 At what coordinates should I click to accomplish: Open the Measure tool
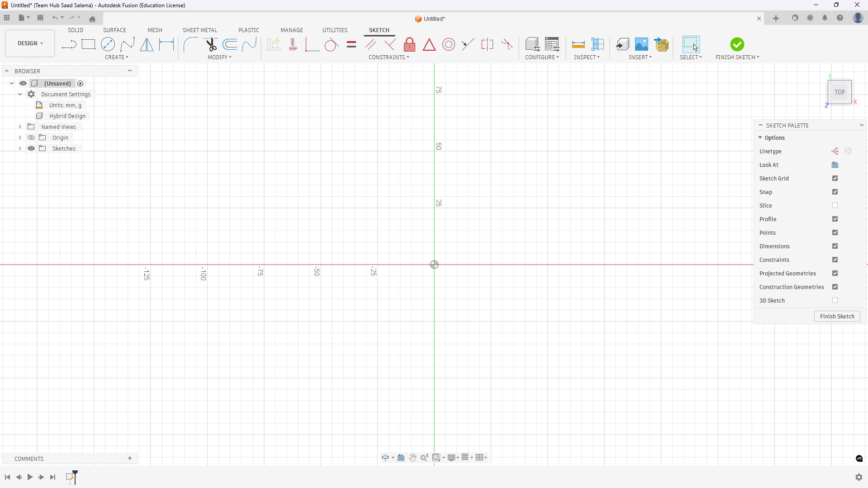578,44
